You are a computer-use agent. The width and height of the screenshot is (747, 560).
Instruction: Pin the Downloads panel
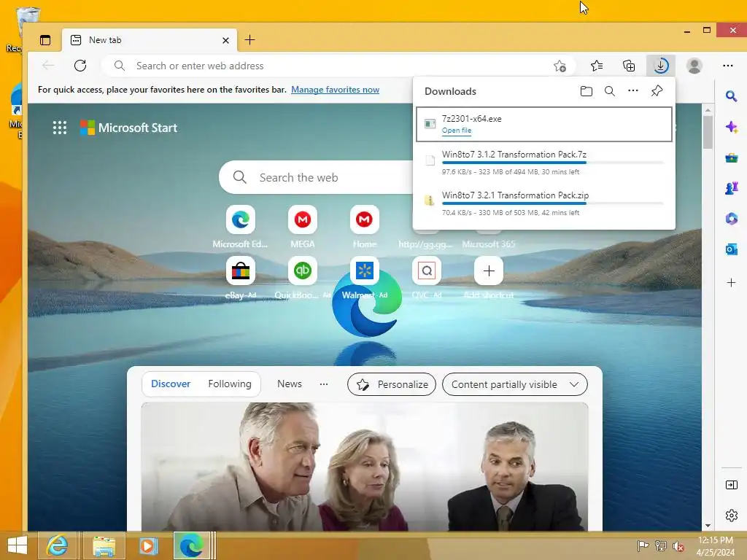click(x=657, y=90)
